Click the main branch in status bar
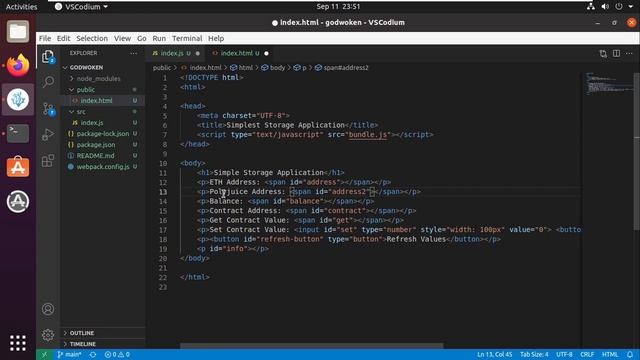This screenshot has width=640, height=360. (x=69, y=354)
